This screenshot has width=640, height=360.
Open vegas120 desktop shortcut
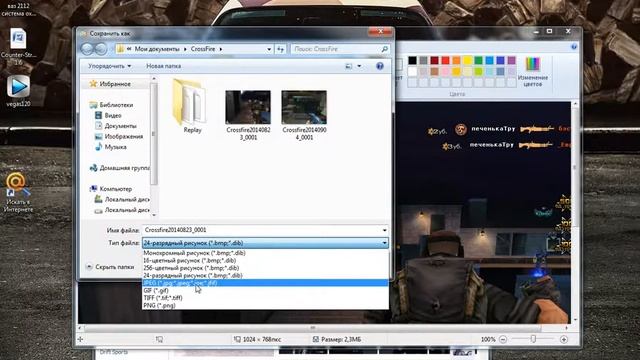click(x=18, y=91)
